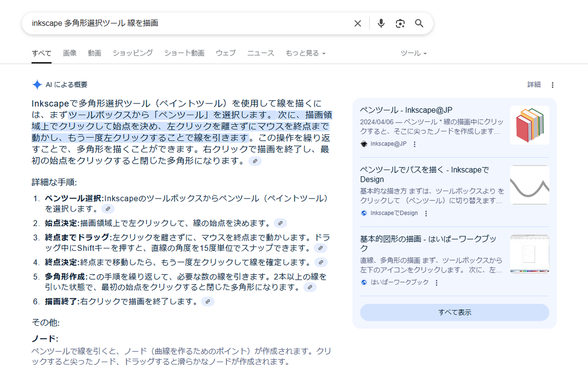Click the wavy line thumbnail image
The width and height of the screenshot is (588, 365).
tap(530, 185)
